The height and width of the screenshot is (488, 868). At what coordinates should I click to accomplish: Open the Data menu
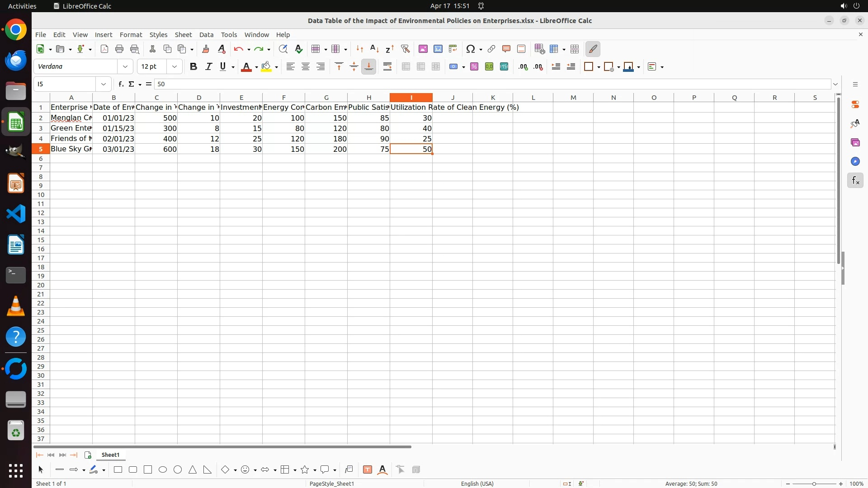(x=206, y=35)
